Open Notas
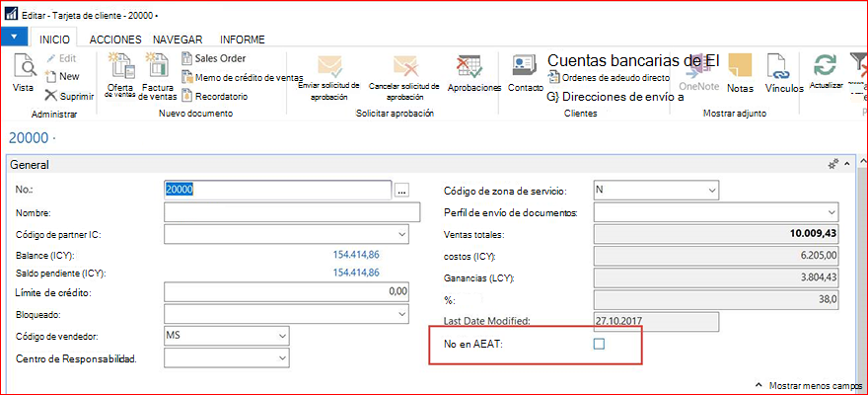Screen dimensions: 868x395 point(740,74)
